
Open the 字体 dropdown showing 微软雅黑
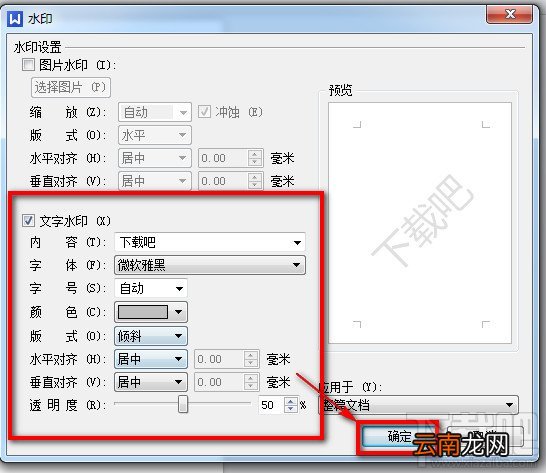(x=210, y=265)
